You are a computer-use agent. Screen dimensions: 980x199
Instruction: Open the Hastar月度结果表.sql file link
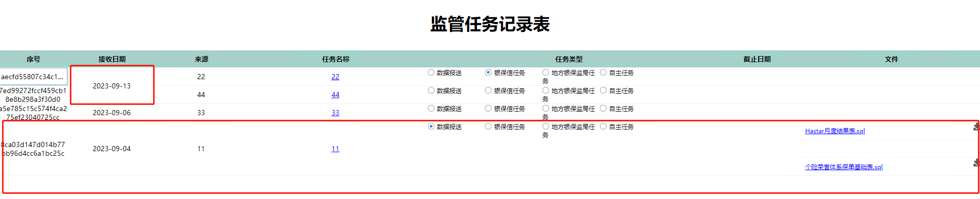(x=835, y=131)
